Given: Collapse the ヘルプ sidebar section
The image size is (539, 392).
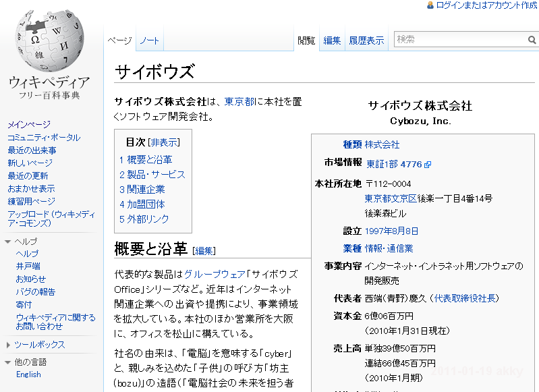Looking at the screenshot, I should [8, 241].
